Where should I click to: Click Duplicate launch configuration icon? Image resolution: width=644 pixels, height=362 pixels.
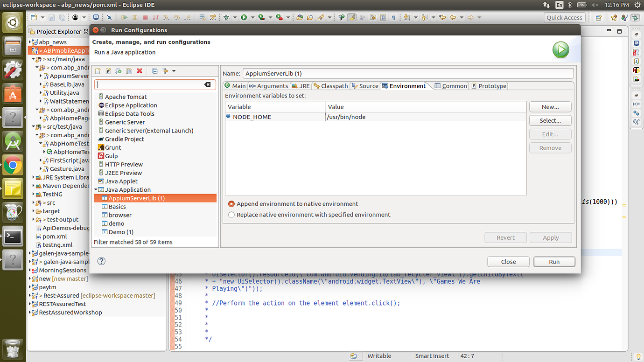129,71
